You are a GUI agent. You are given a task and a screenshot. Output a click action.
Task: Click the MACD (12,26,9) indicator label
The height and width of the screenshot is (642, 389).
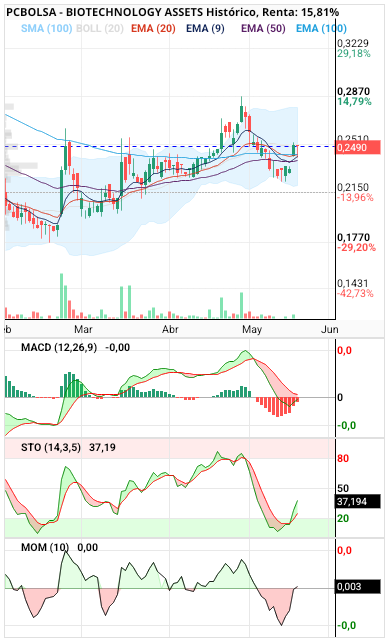pyautogui.click(x=59, y=348)
